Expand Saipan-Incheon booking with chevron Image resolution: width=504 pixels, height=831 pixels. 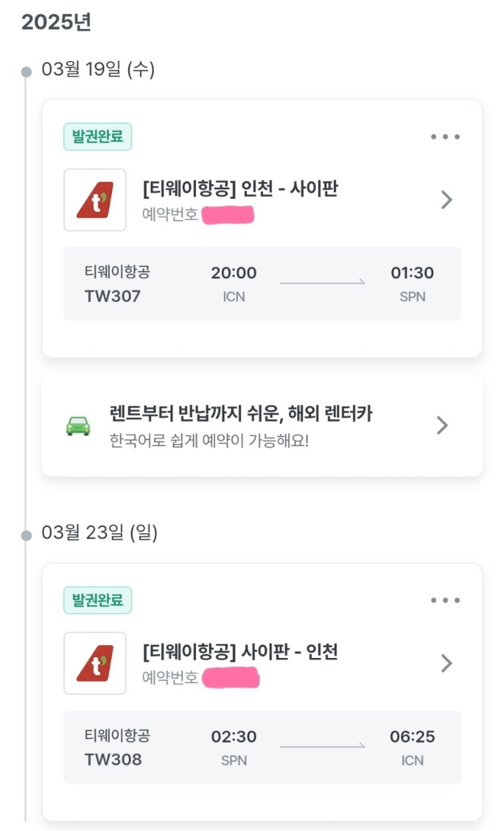446,663
